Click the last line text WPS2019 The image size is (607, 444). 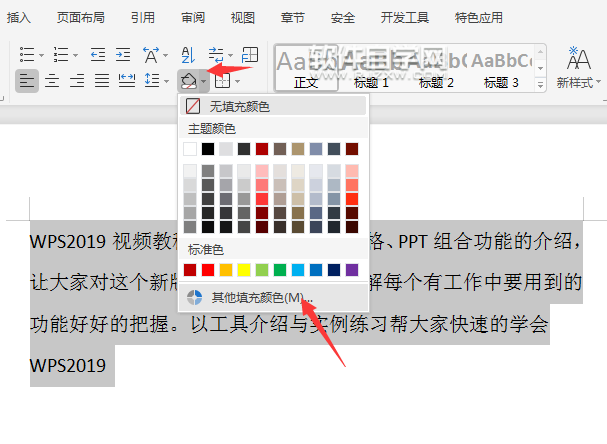tap(68, 365)
